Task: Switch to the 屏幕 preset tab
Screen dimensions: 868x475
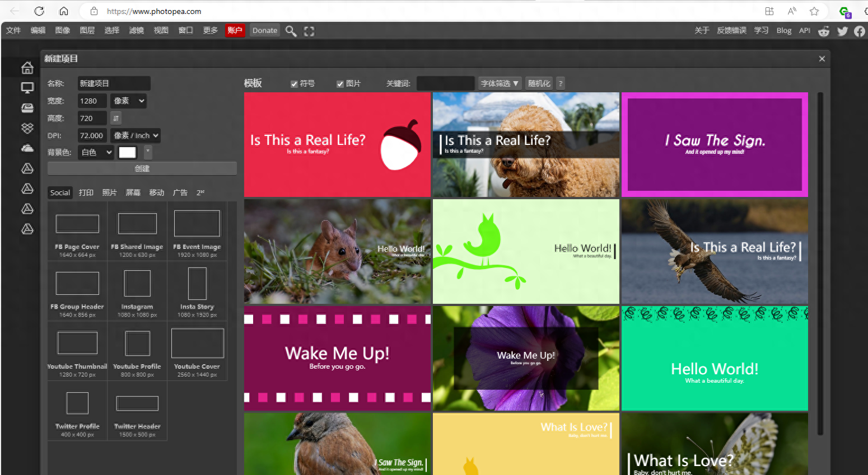Action: coord(133,192)
